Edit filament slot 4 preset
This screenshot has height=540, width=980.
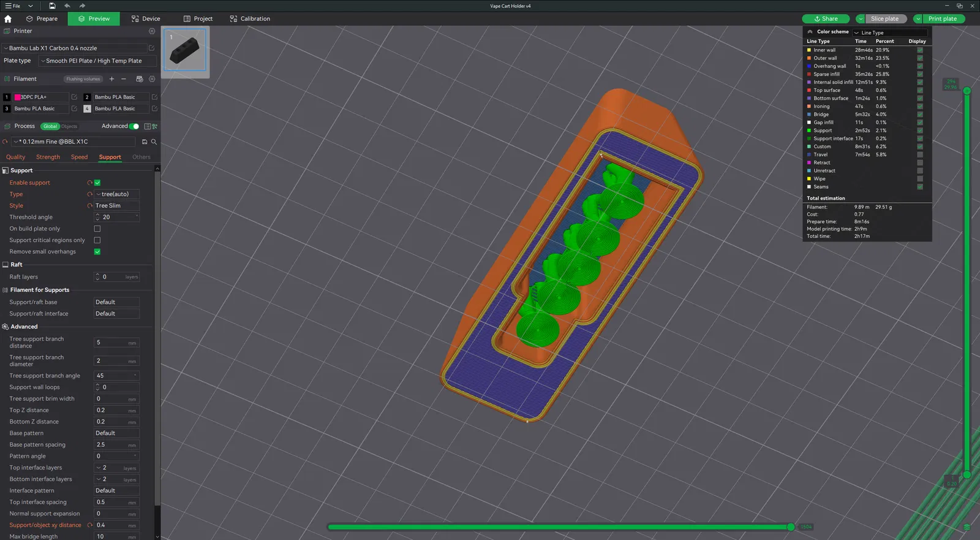pyautogui.click(x=154, y=108)
